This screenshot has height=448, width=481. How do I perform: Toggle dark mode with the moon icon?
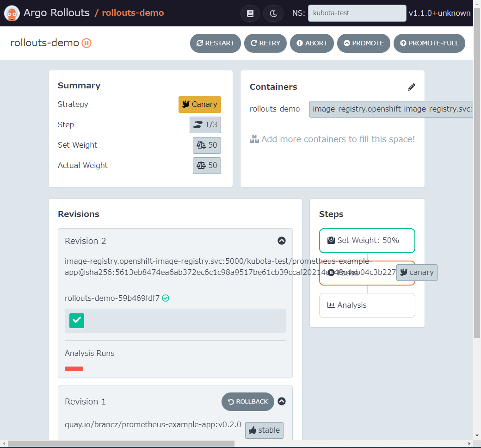(x=273, y=13)
